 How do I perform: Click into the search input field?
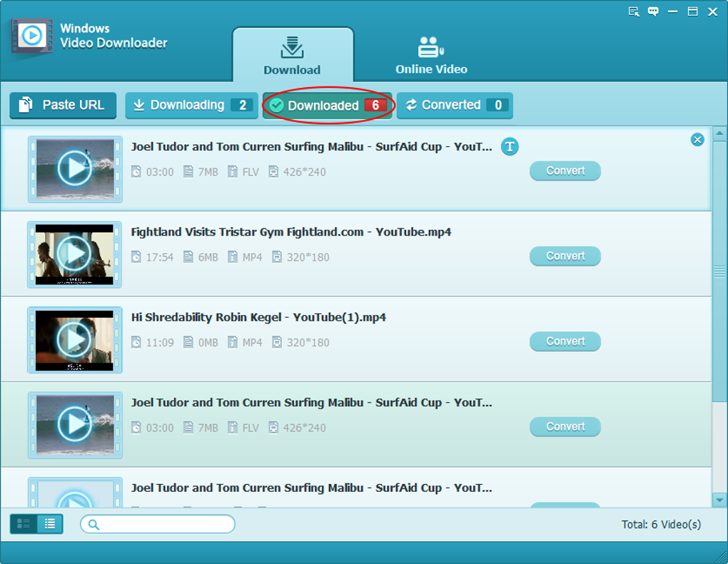158,525
